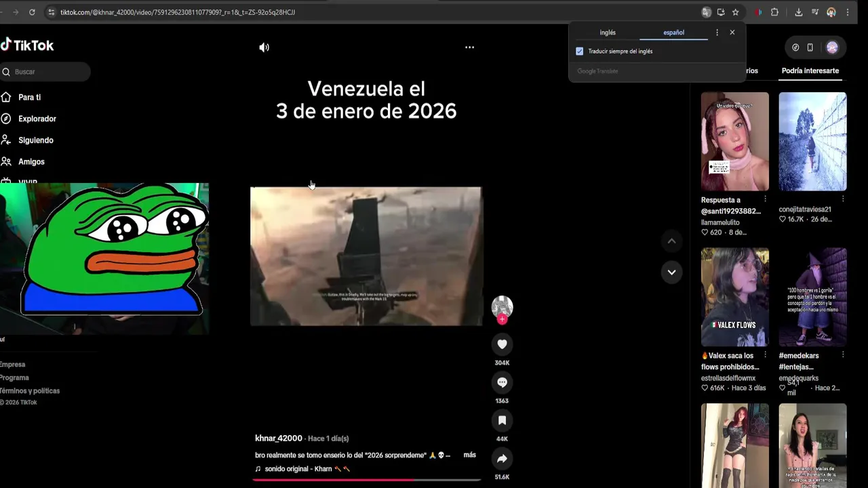Open the conejitatraviesa21 video thumbnail
This screenshot has height=488, width=868.
pyautogui.click(x=812, y=142)
